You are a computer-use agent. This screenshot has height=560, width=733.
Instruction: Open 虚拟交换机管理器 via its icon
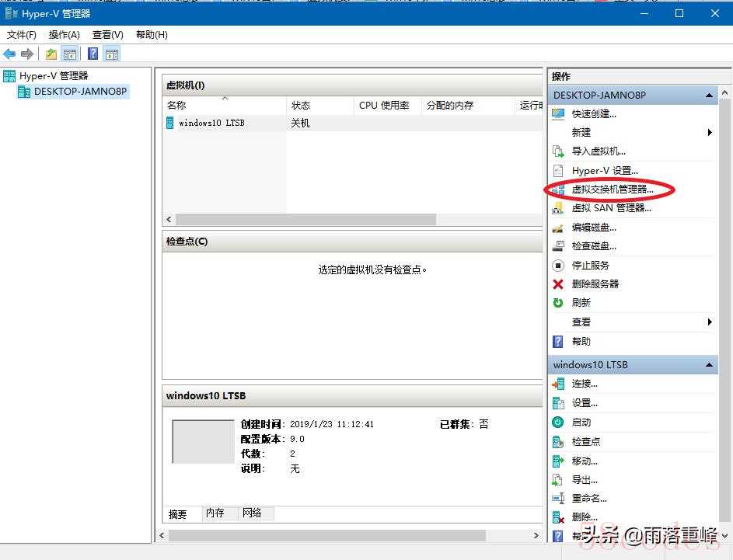558,190
